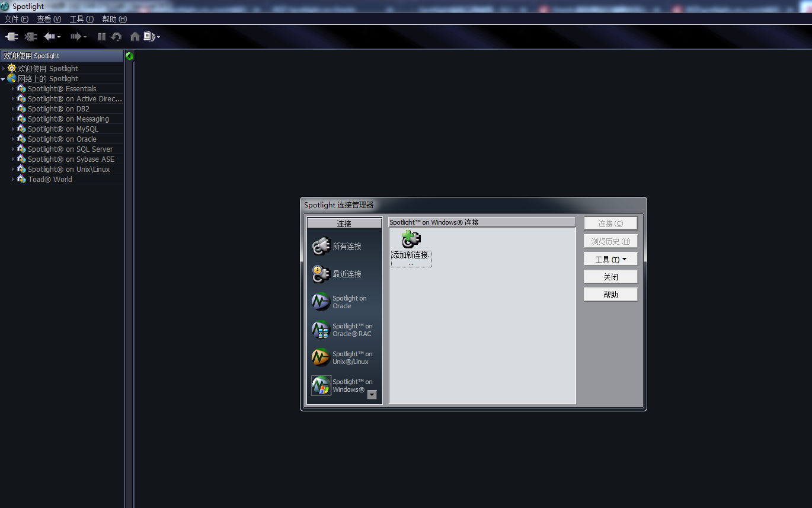Image resolution: width=812 pixels, height=508 pixels.
Task: Collapse the side panel with green arrow
Action: (x=129, y=56)
